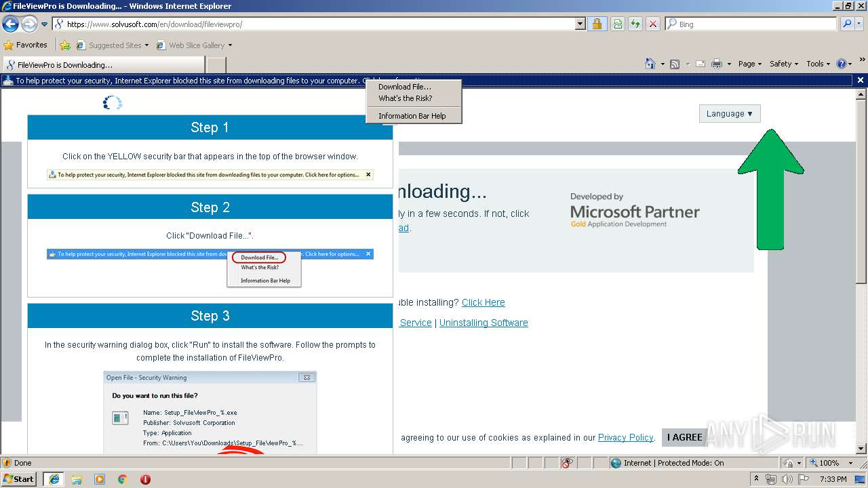Screen dimensions: 868x488
Task: Click the Print icon
Action: (717, 64)
